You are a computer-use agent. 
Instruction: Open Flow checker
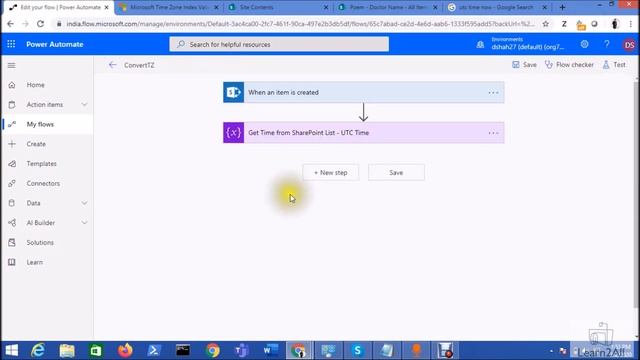(569, 64)
